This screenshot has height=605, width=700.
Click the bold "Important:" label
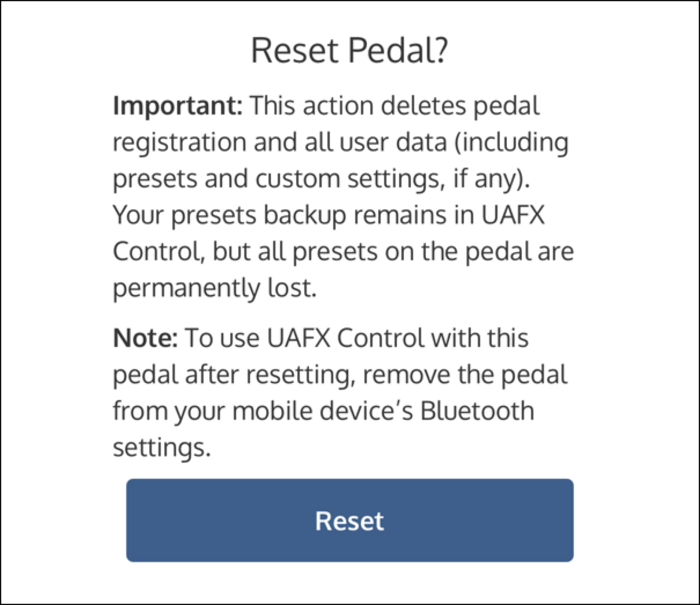(178, 106)
